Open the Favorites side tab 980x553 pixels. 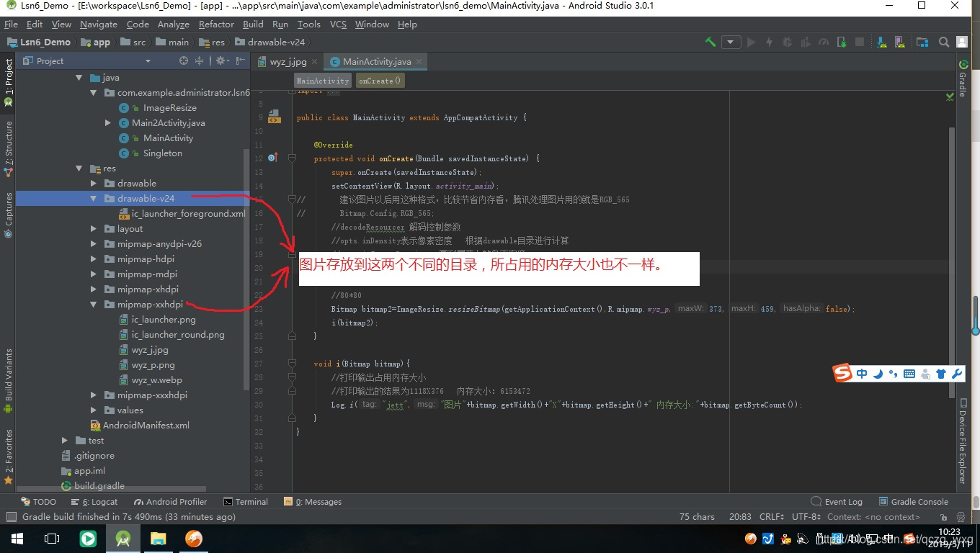(x=8, y=456)
